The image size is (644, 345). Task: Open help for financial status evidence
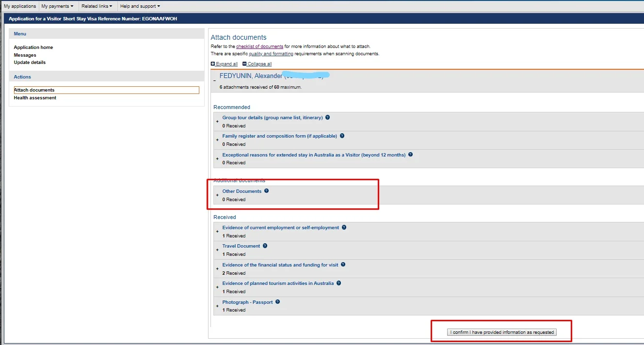(343, 265)
